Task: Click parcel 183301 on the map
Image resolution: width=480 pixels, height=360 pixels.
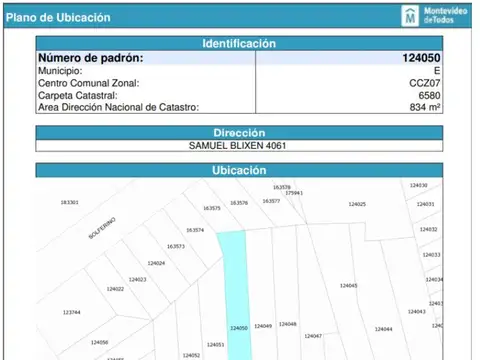Action: click(x=69, y=202)
